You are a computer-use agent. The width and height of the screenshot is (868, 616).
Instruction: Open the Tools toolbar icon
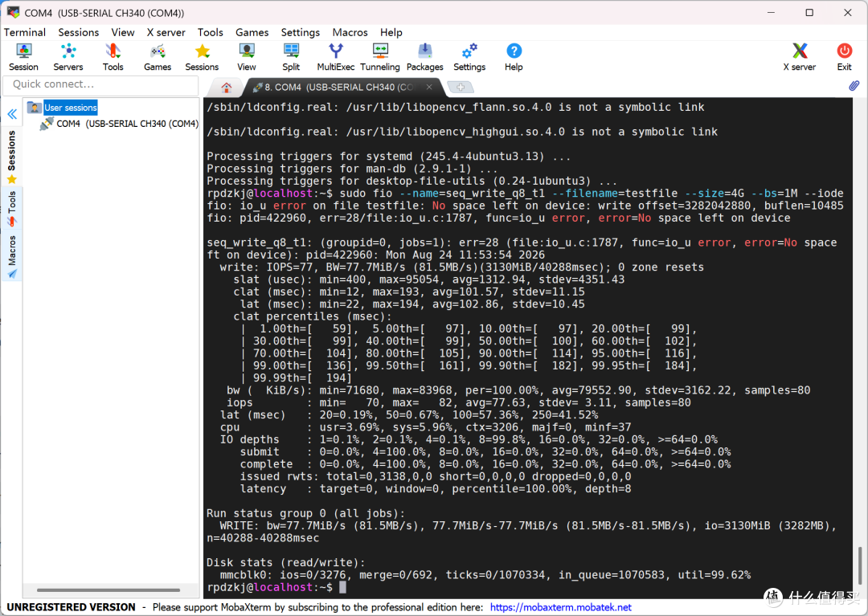coord(113,58)
